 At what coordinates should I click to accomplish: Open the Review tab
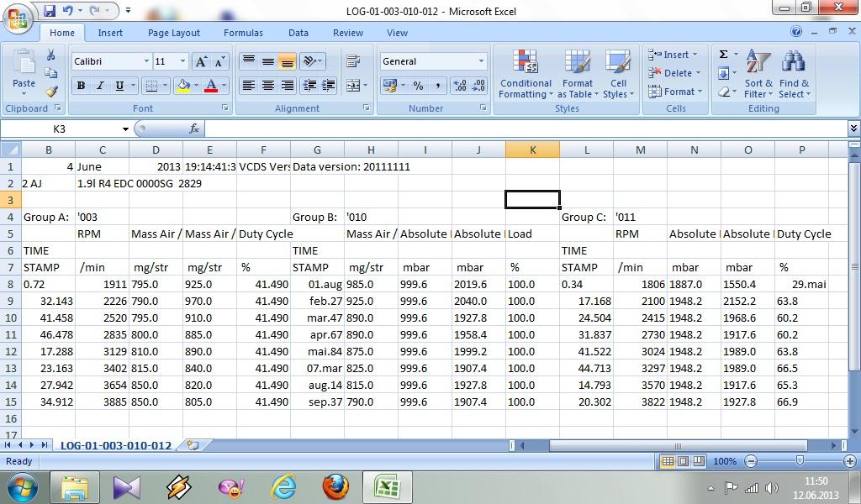pyautogui.click(x=348, y=33)
